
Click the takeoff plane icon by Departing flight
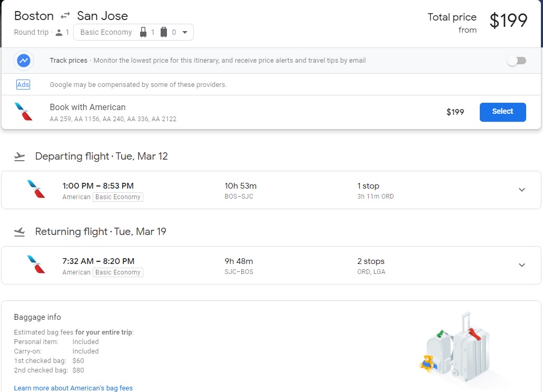[19, 156]
